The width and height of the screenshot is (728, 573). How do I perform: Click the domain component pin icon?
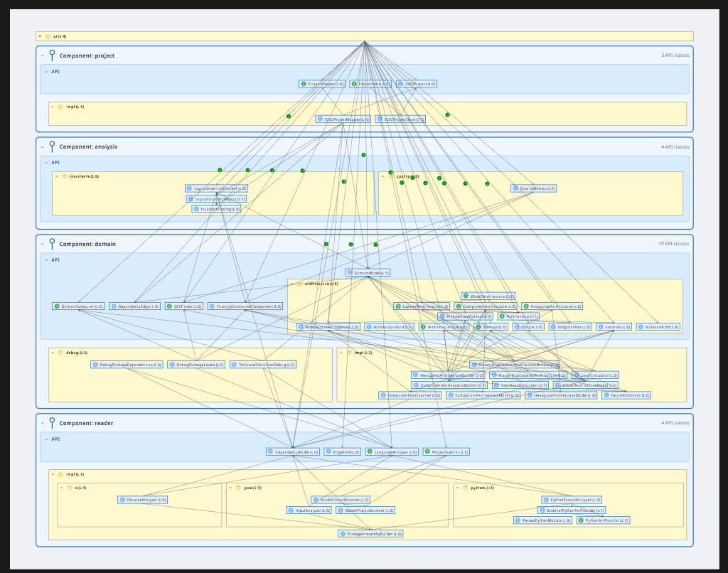click(x=52, y=245)
